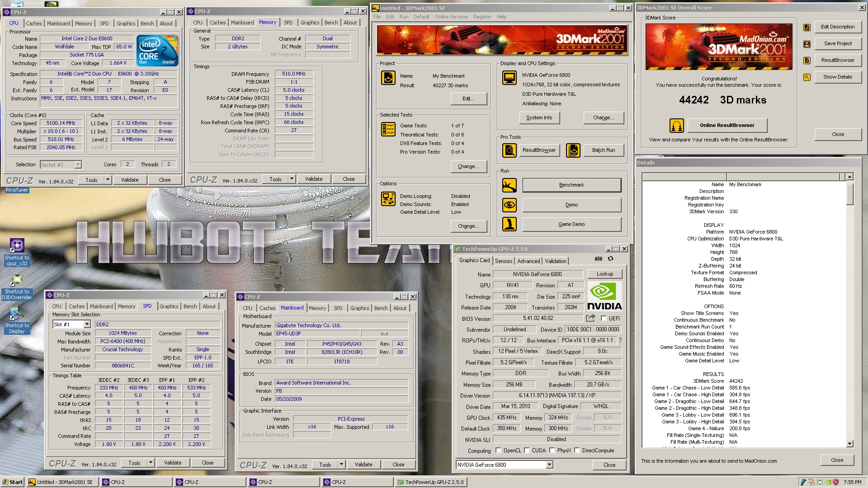Click the Save Project floppy icon
The image size is (868, 488).
coord(807,44)
